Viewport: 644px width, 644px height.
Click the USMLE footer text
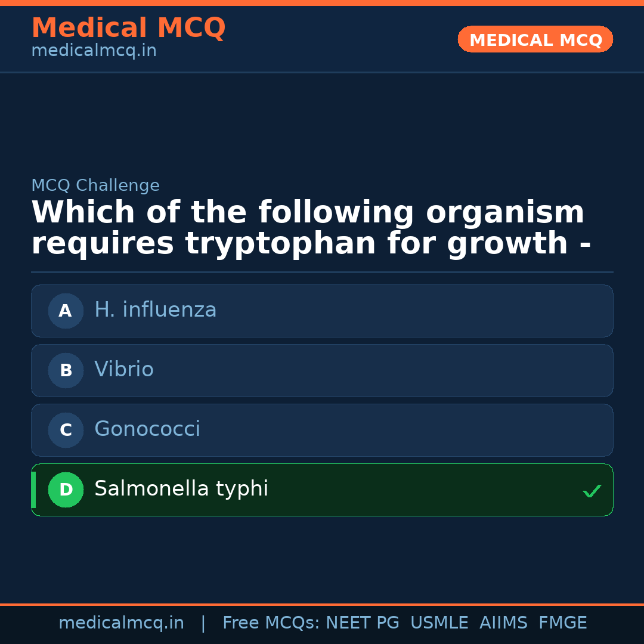click(x=439, y=623)
